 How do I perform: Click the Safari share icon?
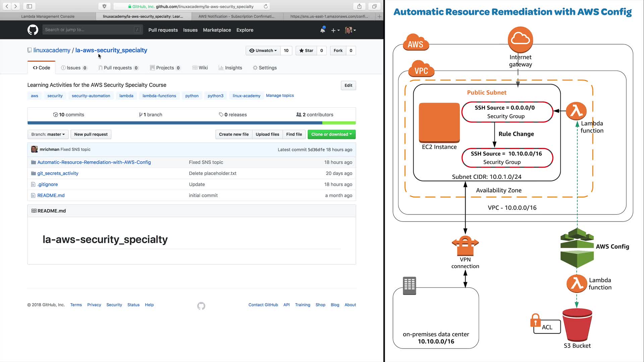[x=359, y=6]
